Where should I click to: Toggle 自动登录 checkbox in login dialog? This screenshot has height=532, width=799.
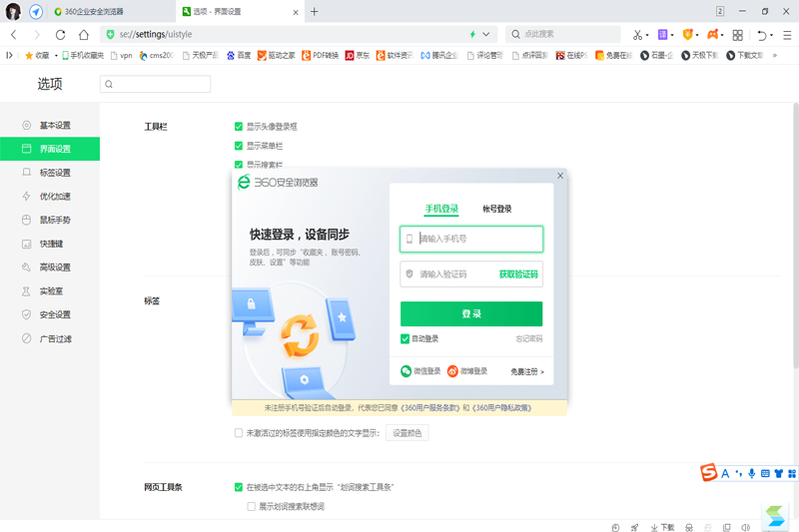(405, 338)
